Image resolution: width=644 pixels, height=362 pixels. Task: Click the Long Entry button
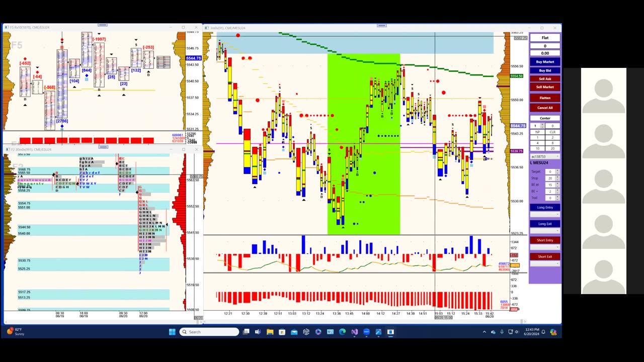(x=545, y=207)
